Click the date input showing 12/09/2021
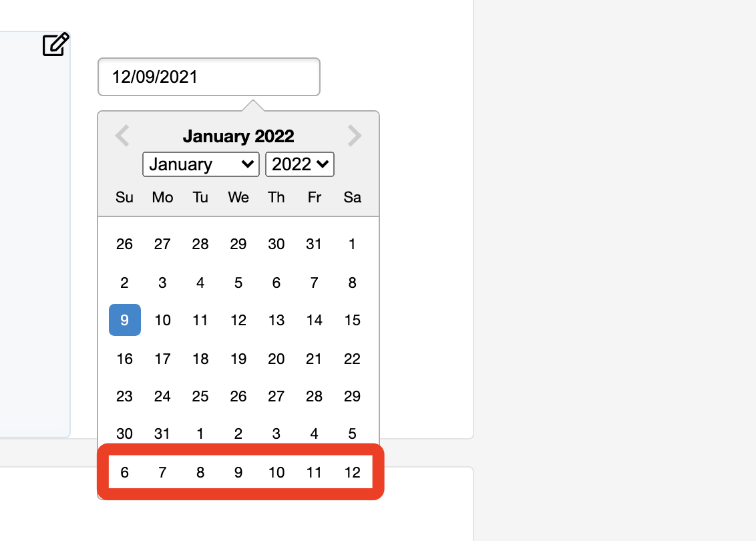756x541 pixels. 209,76
